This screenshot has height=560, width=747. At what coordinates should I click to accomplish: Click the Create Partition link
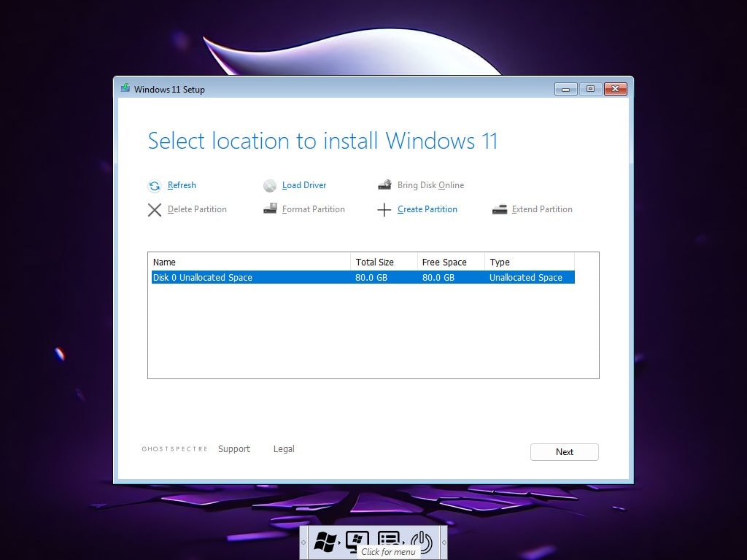[x=427, y=209]
